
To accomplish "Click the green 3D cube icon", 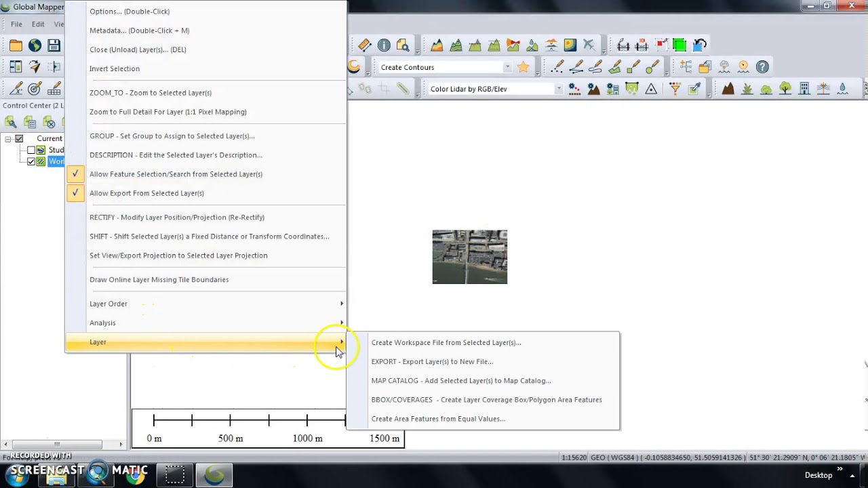I will pos(679,45).
